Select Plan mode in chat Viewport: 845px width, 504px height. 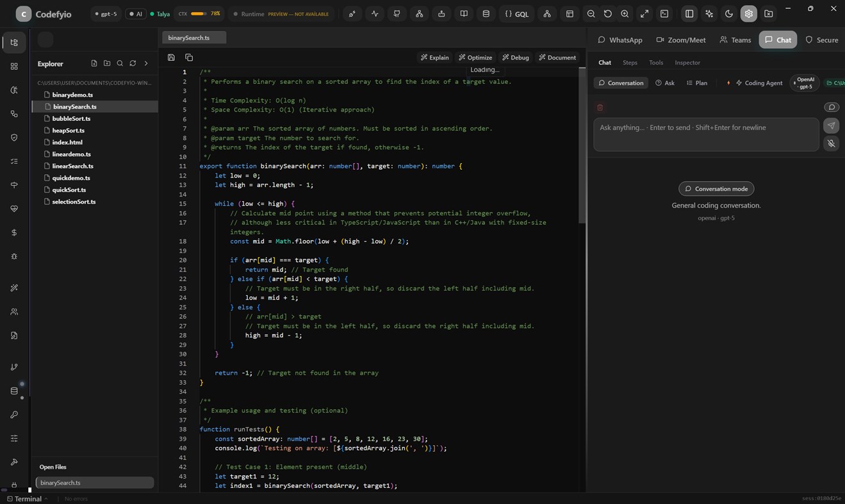point(697,83)
